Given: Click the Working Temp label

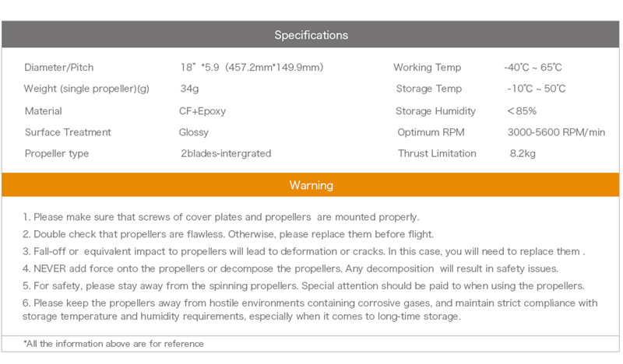Looking at the screenshot, I should pos(428,68).
